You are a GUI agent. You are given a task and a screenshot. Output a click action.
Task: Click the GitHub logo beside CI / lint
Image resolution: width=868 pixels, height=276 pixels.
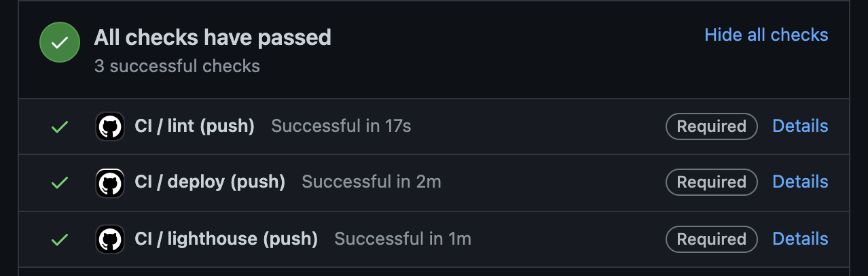[110, 126]
